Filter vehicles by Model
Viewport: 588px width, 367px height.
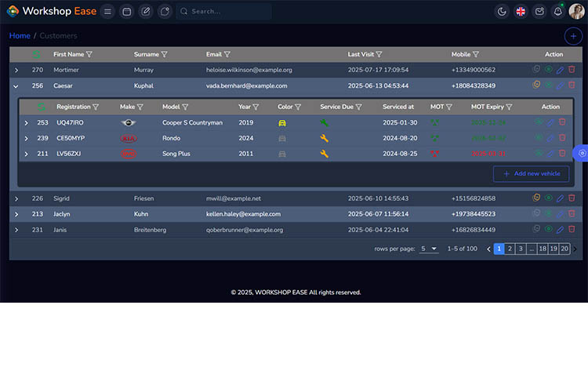[x=185, y=107]
